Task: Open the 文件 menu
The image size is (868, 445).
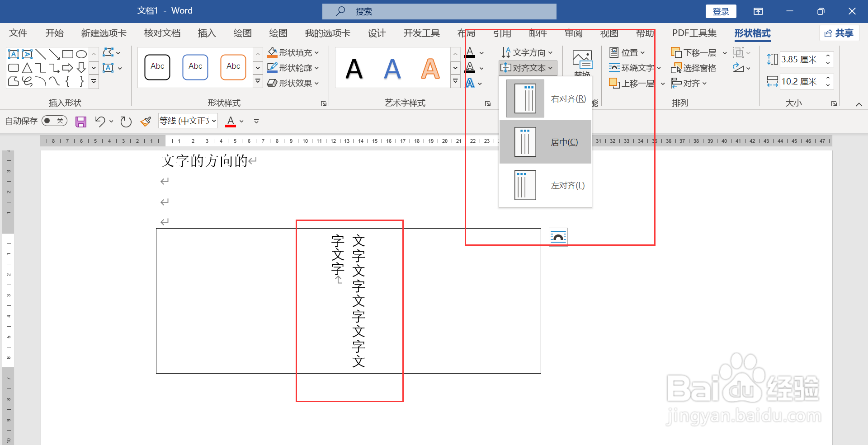Action: [x=18, y=33]
